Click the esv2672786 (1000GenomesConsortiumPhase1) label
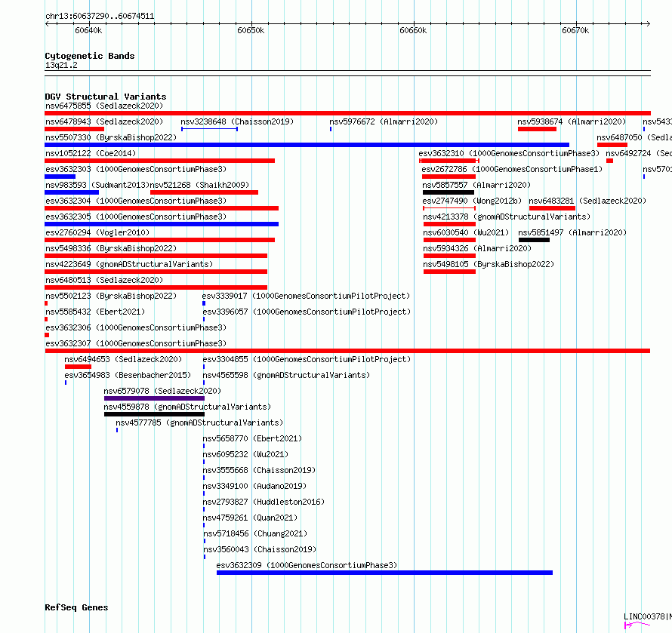672x633 pixels. point(512,169)
